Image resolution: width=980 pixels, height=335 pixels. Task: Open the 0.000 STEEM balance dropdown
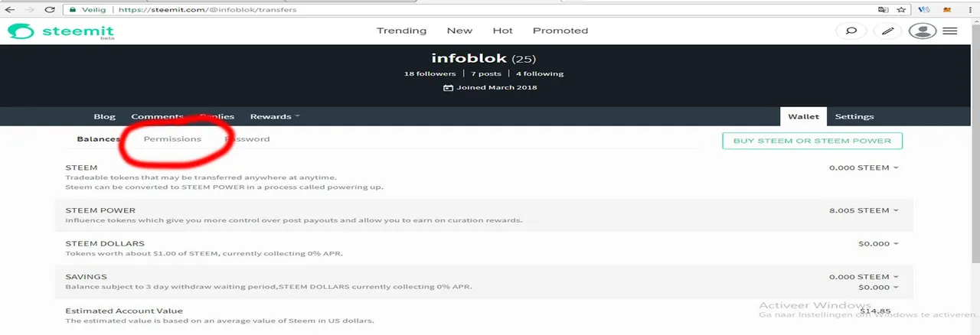[x=864, y=167]
